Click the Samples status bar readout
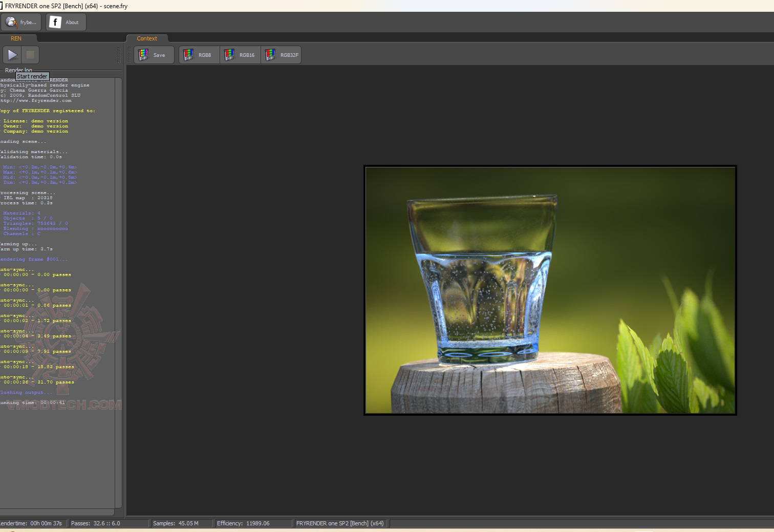This screenshot has height=532, width=774. [x=176, y=523]
